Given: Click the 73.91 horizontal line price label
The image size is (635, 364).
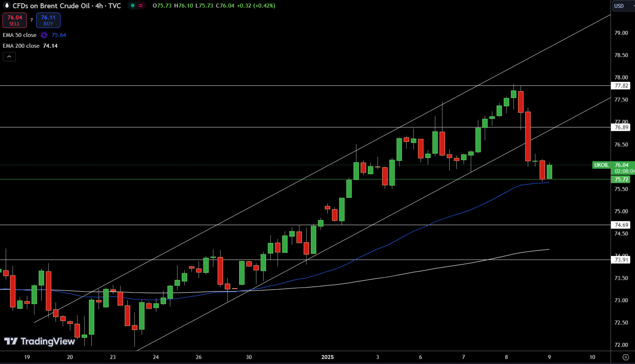Looking at the screenshot, I should pyautogui.click(x=621, y=260).
